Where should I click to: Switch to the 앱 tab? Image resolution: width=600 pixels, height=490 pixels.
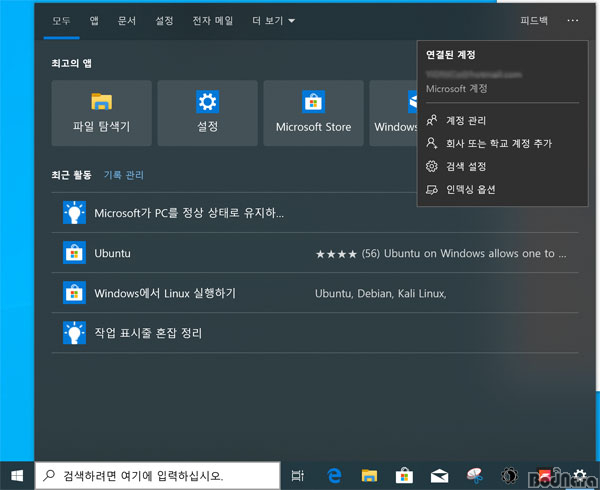point(94,21)
